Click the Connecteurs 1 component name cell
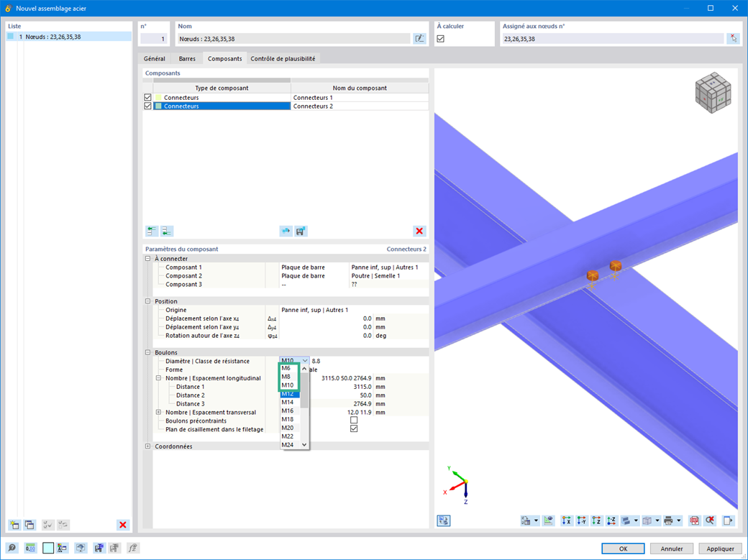Image resolution: width=748 pixels, height=560 pixels. (x=360, y=97)
